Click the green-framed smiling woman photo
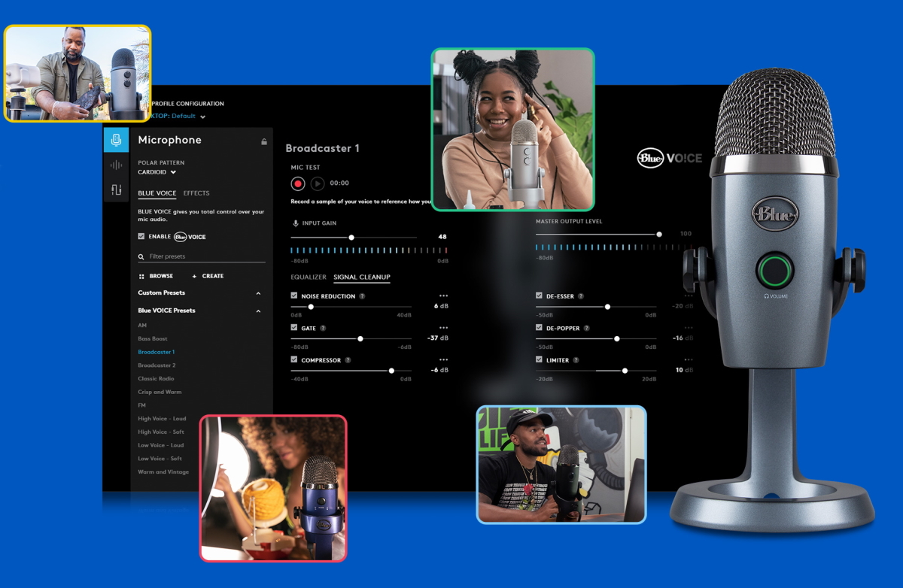Viewport: 903px width, 588px height. click(x=513, y=129)
